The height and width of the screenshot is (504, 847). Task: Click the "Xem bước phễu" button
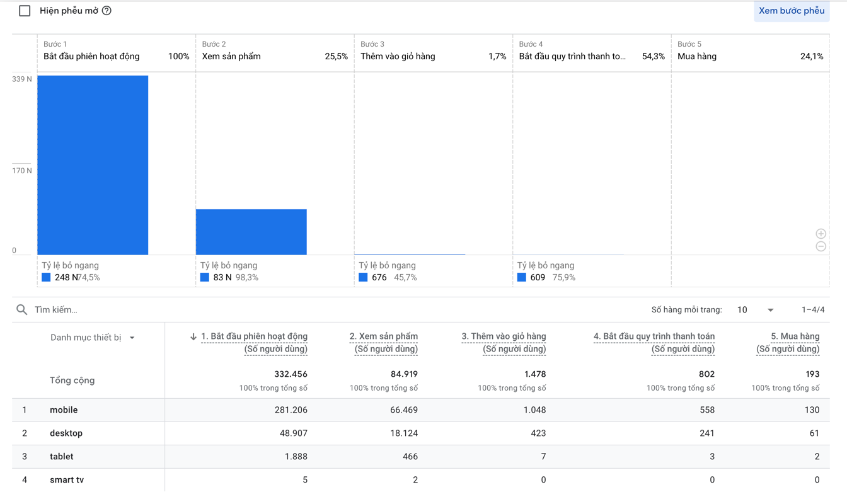[x=792, y=11]
